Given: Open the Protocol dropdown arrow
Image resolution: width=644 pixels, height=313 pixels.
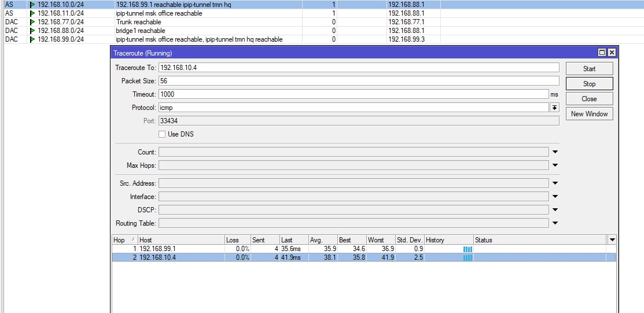Looking at the screenshot, I should tap(554, 108).
